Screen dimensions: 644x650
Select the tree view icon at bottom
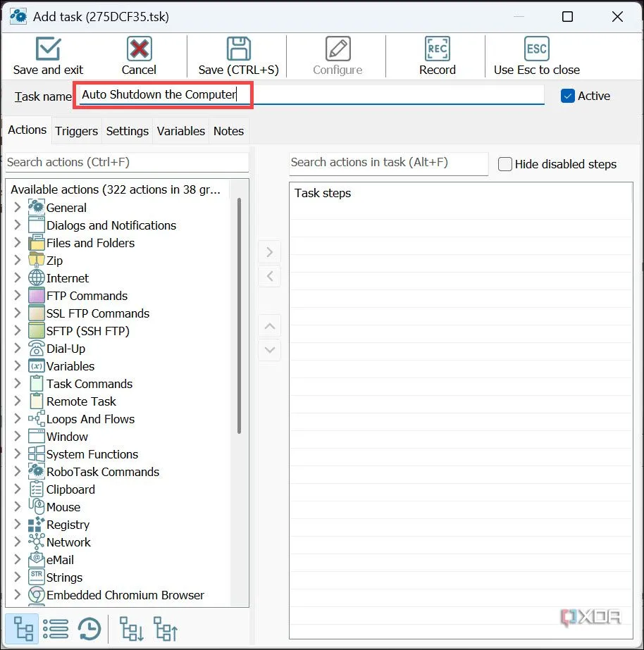(x=23, y=628)
